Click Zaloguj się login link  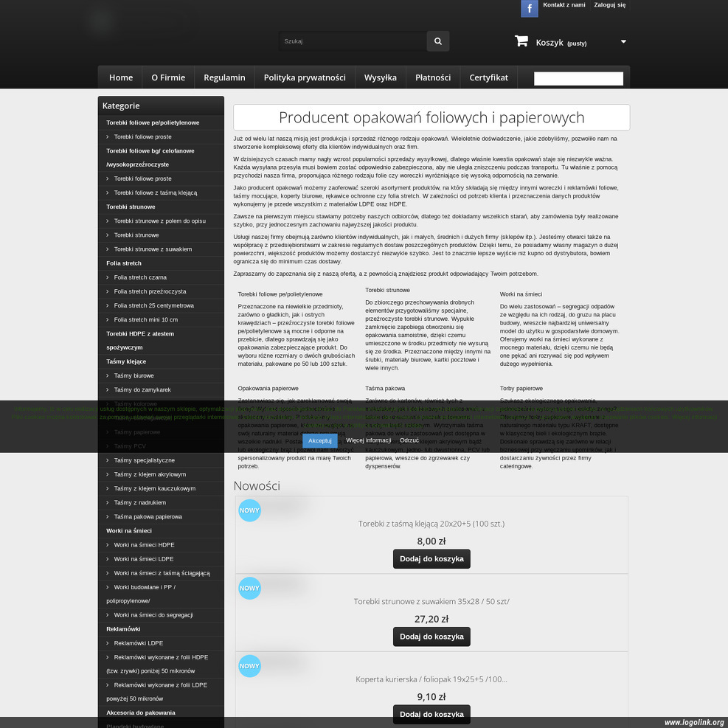tap(609, 5)
